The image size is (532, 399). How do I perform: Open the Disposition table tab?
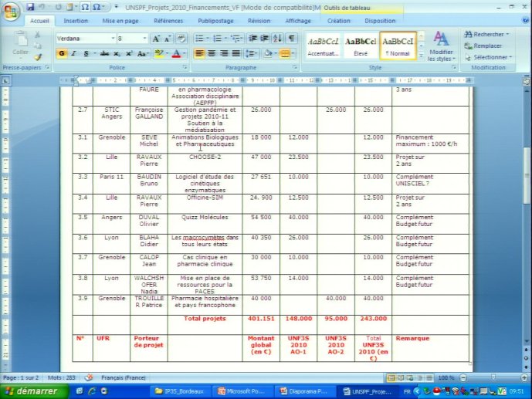380,21
